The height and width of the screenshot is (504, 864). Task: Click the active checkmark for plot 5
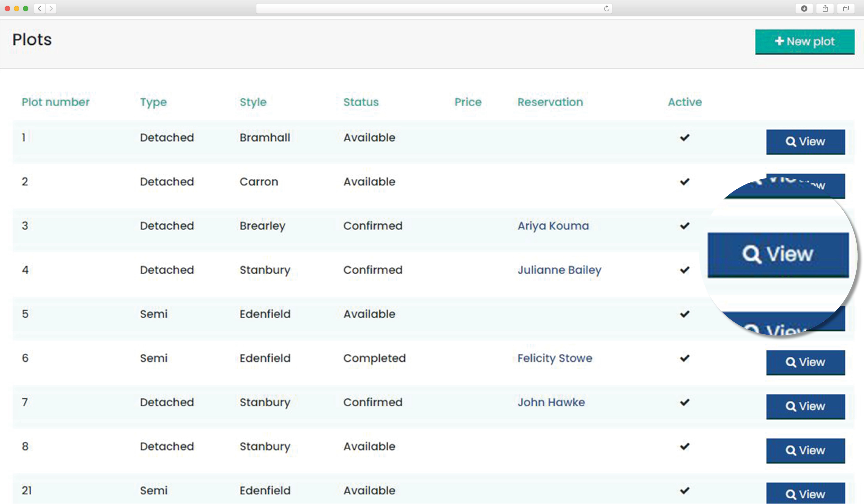(685, 314)
